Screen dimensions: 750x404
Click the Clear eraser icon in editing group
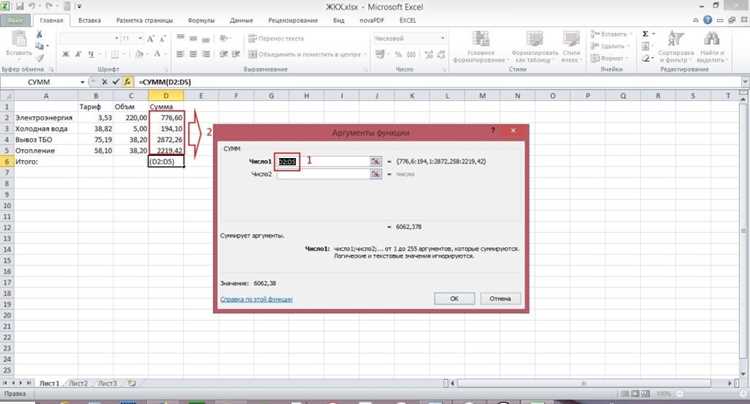click(646, 58)
